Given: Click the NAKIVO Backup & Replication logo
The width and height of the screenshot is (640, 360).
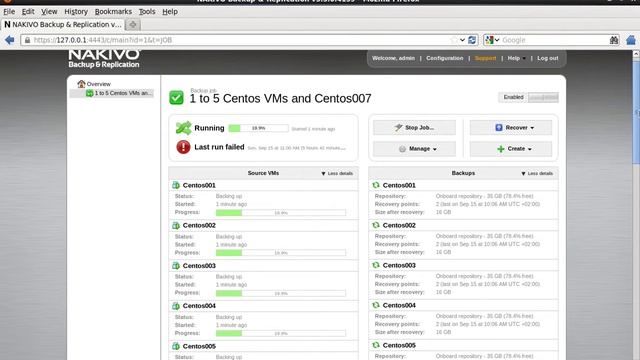Looking at the screenshot, I should coord(104,58).
